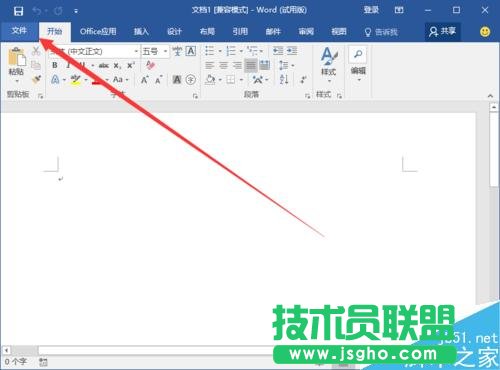The width and height of the screenshot is (500, 370).
Task: Align text left
Action: pyautogui.click(x=210, y=65)
